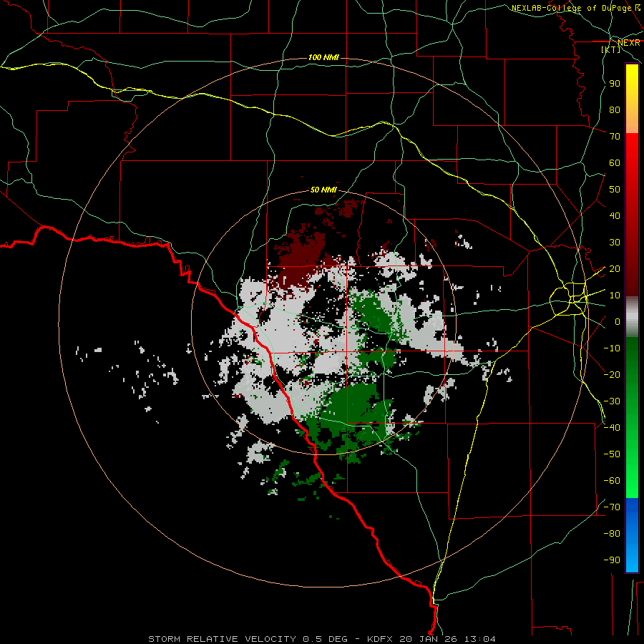The height and width of the screenshot is (644, 644).
Task: Select the "80" value on the velocity scale
Action: pyautogui.click(x=615, y=110)
